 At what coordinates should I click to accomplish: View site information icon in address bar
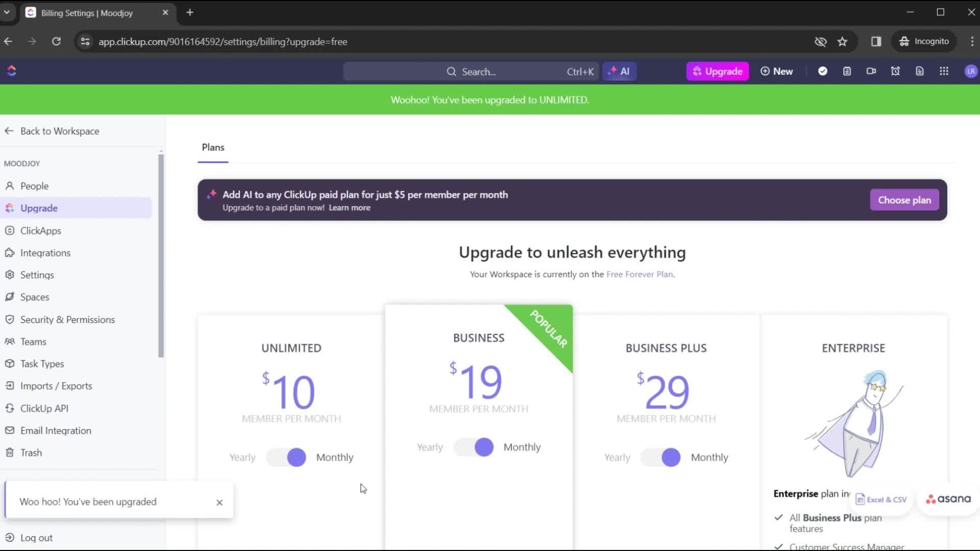coord(85,41)
